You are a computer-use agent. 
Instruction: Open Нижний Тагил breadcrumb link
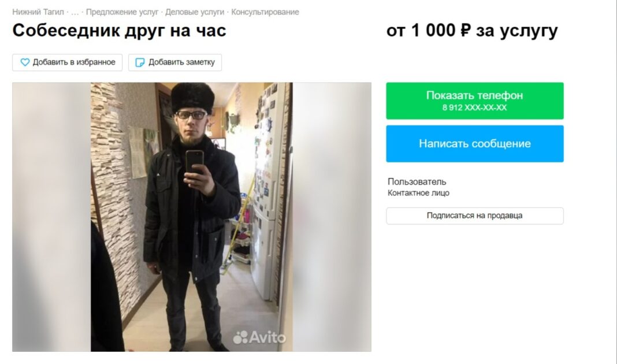point(38,12)
